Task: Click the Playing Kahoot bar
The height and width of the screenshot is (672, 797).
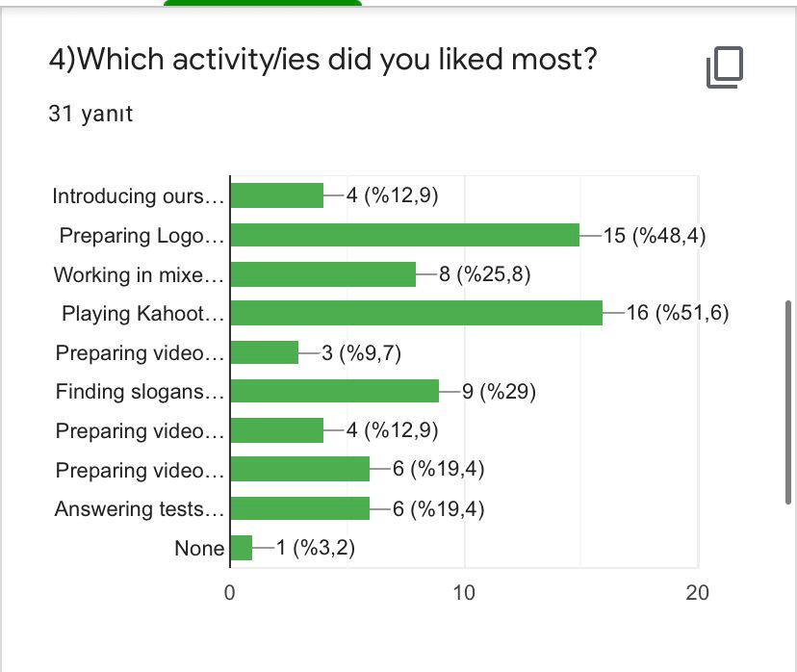Action: point(416,313)
